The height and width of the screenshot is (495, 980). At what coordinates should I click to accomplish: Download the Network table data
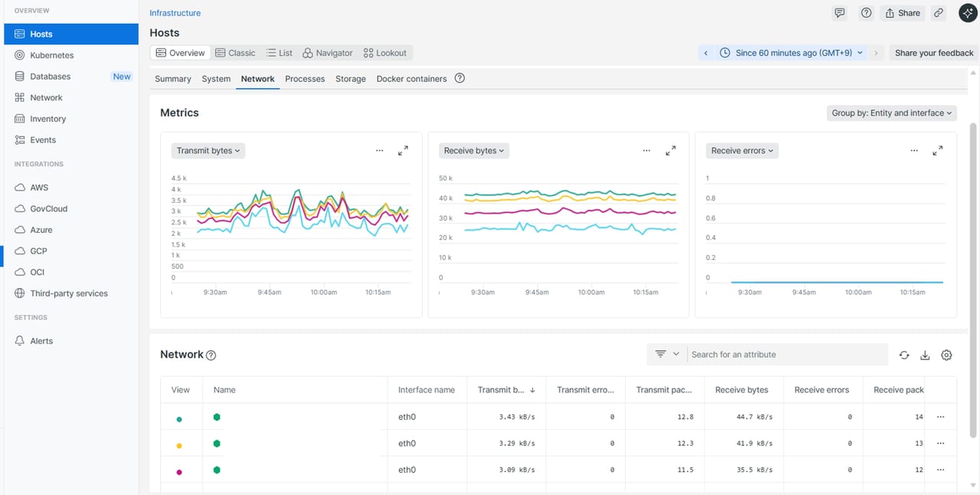click(925, 355)
